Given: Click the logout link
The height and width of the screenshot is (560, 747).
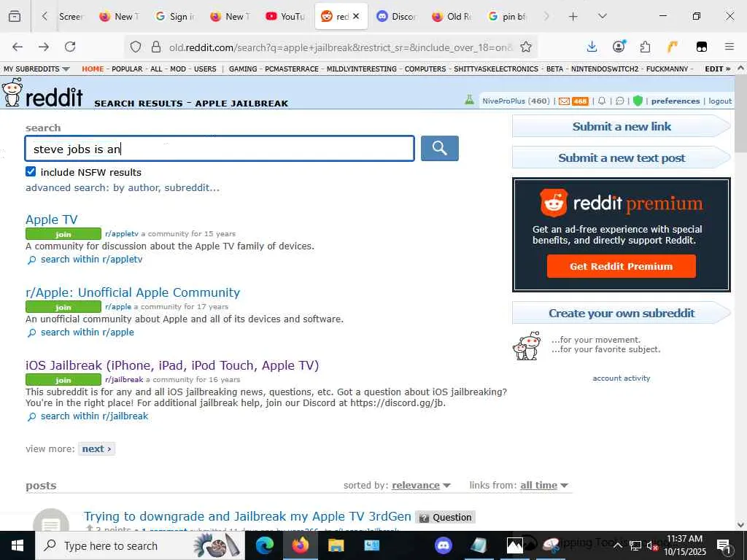Looking at the screenshot, I should pyautogui.click(x=720, y=101).
